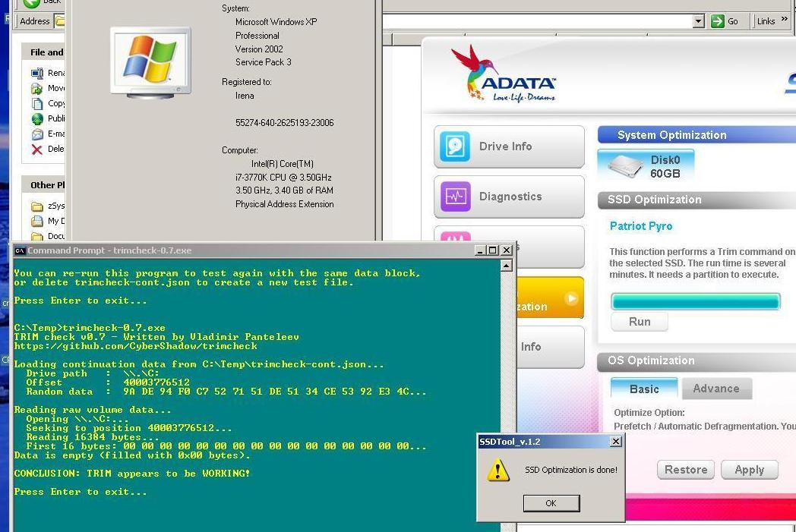This screenshot has height=532, width=796.
Task: Click the Publish to web task icon
Action: 37,118
